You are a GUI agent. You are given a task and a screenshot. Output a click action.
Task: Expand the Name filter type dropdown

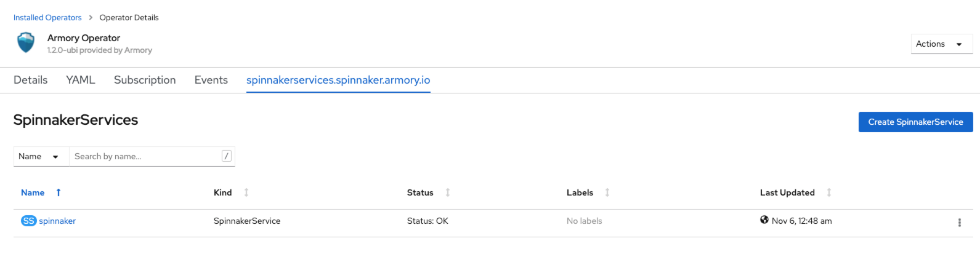[41, 156]
